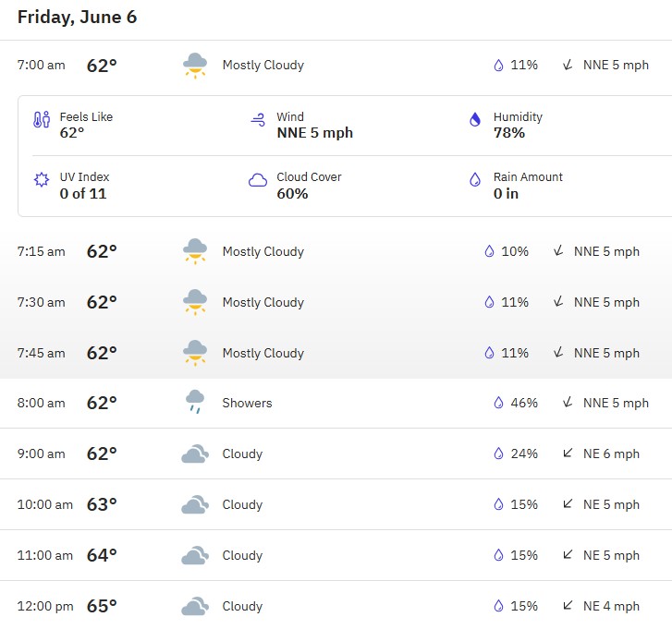Select the 7:45 am Mostly Cloudy entry
The width and height of the screenshot is (672, 629).
(x=336, y=353)
